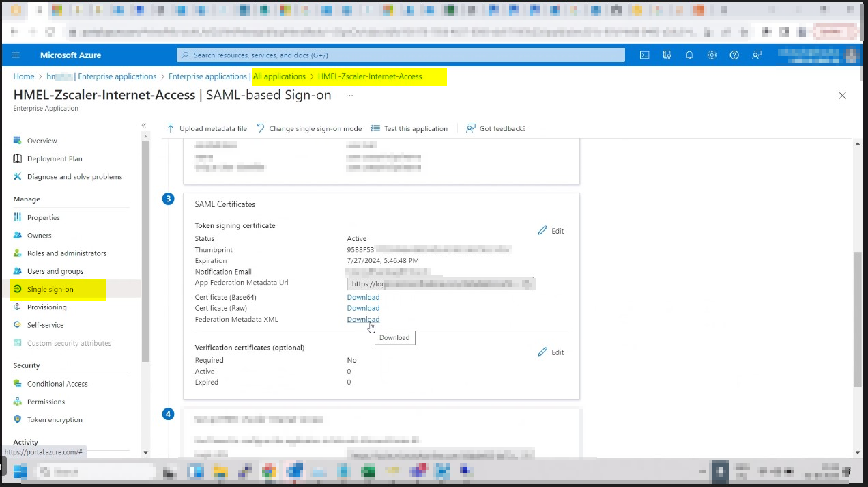Click the thumbprint value starting 95B8F53
The image size is (868, 487).
429,249
